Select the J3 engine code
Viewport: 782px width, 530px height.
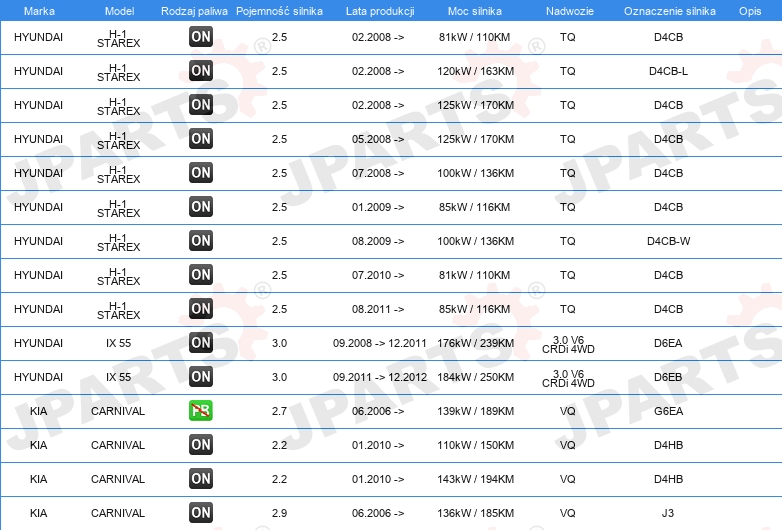point(668,513)
